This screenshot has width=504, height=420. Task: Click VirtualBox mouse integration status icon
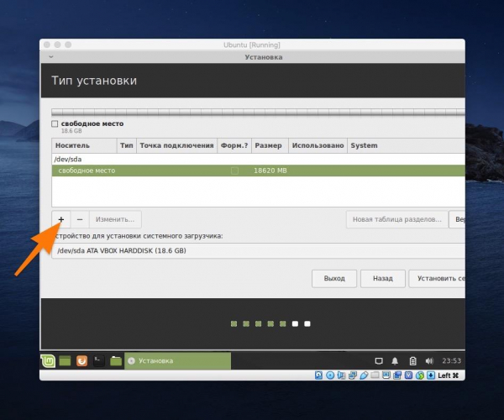click(420, 375)
